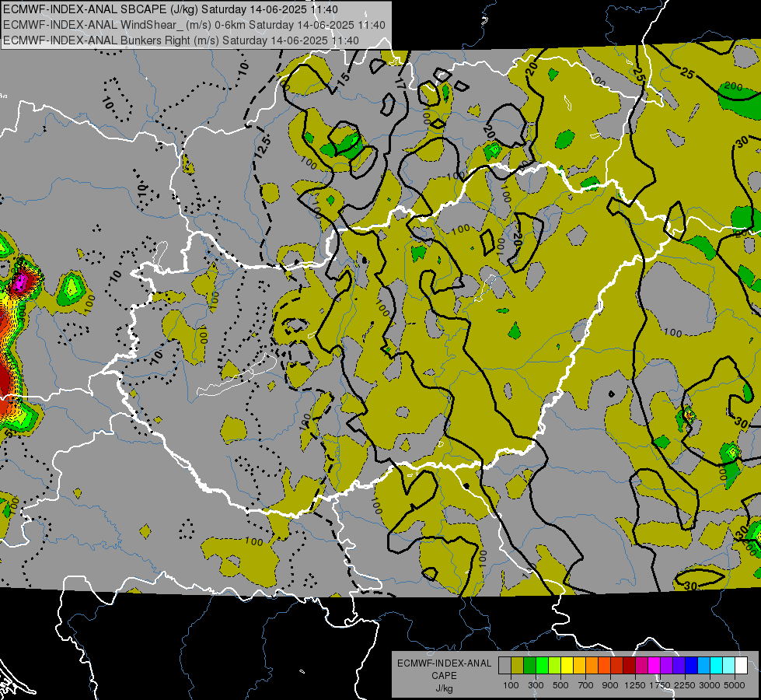Pick the pure blue swatch in the legend

click(691, 666)
